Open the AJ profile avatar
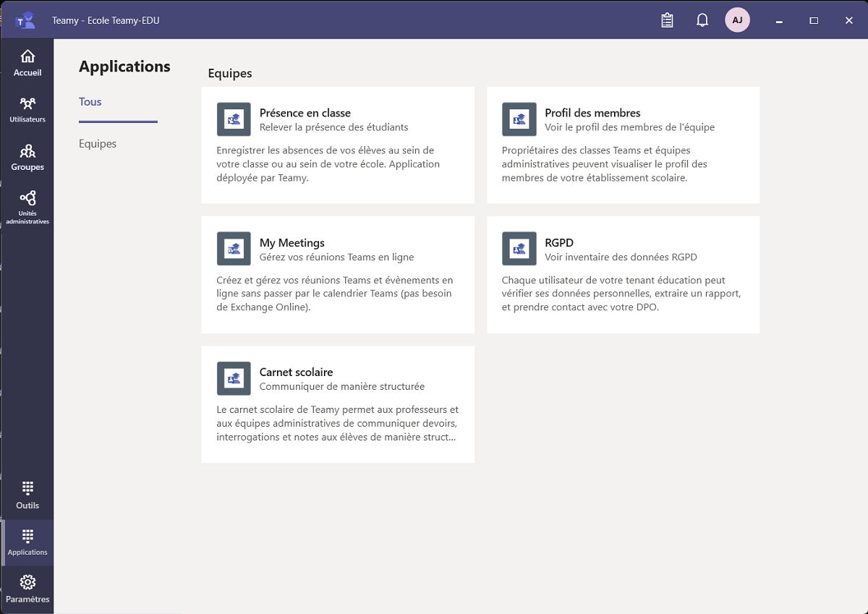 (x=737, y=20)
